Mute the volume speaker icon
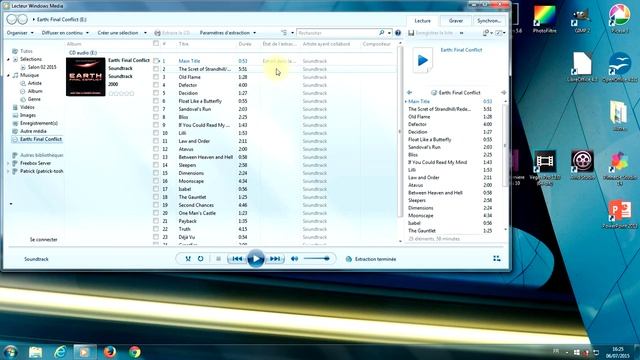640x360 pixels. [x=294, y=259]
